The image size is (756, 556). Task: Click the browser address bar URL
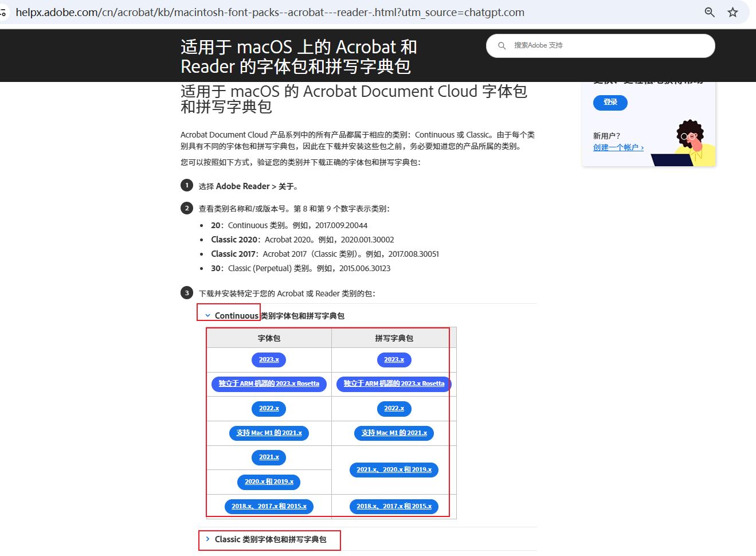coord(270,12)
